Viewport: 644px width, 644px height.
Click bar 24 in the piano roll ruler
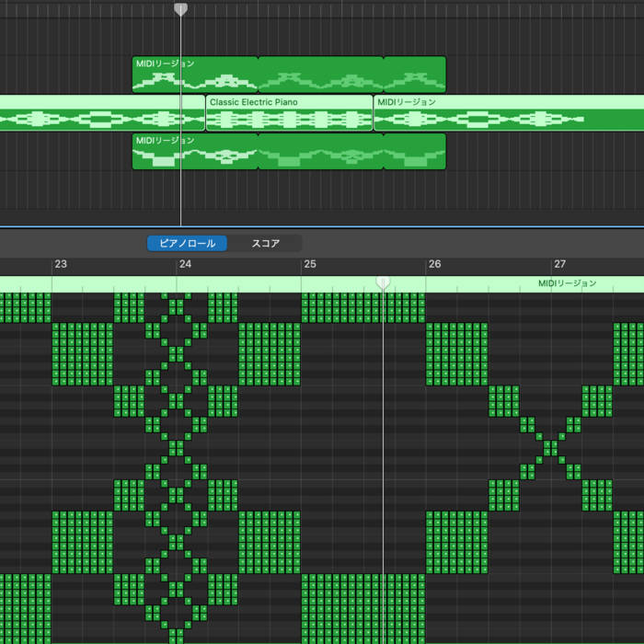(185, 264)
